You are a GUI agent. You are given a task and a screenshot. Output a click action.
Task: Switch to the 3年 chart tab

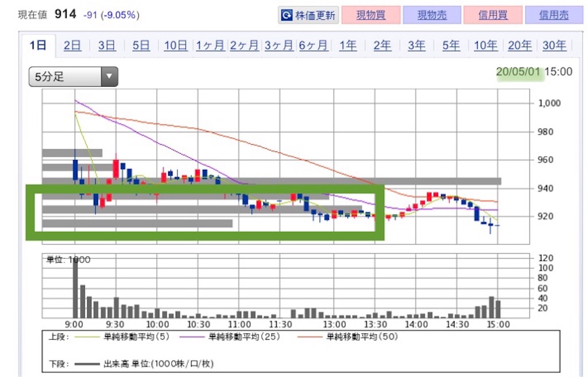point(417,45)
